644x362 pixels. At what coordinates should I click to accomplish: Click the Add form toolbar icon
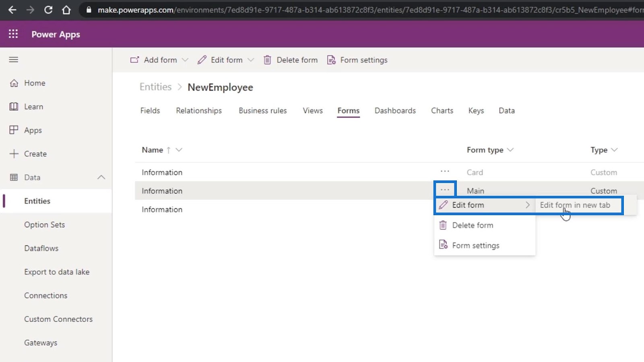(x=134, y=60)
